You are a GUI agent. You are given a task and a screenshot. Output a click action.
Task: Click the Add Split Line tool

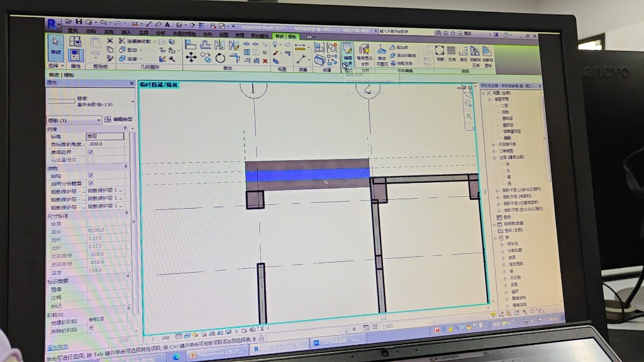coord(403,55)
